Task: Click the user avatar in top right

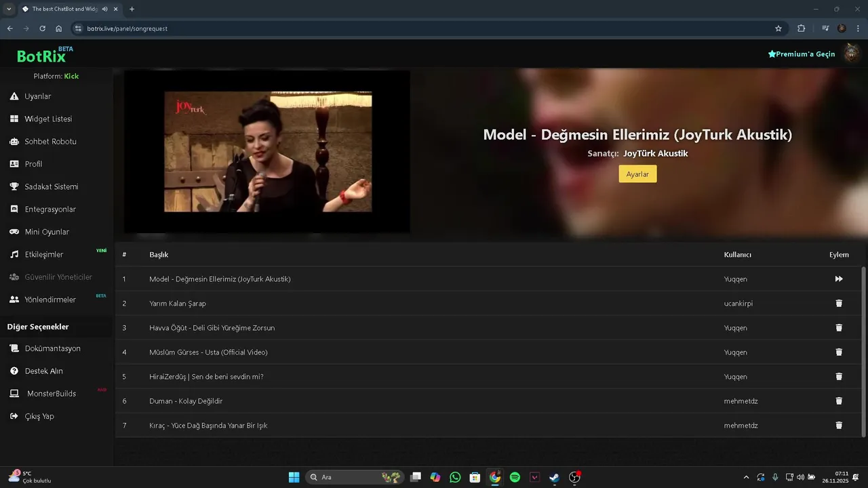Action: [851, 54]
